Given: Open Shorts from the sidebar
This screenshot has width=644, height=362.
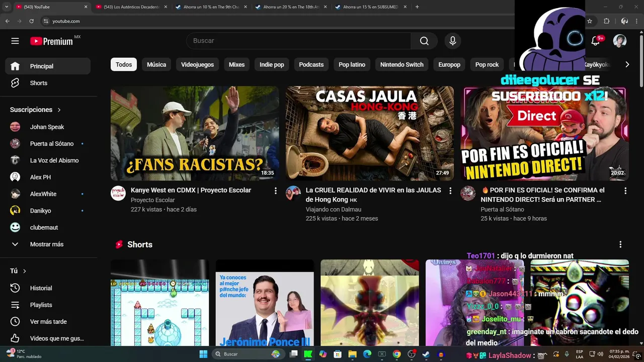Looking at the screenshot, I should tap(48, 83).
